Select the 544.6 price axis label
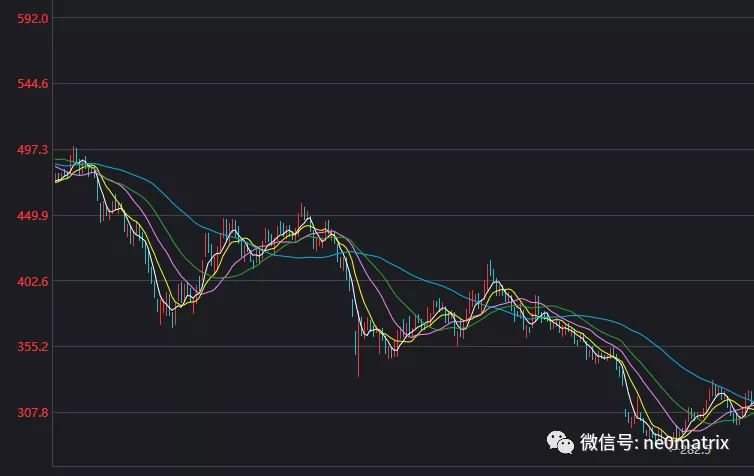754x476 pixels. pos(33,83)
